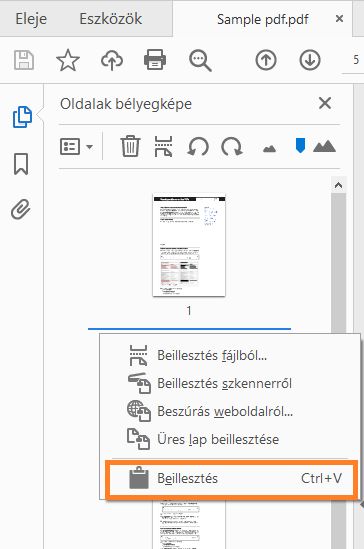Open the find text magnifier icon
364x549 pixels.
[200, 61]
